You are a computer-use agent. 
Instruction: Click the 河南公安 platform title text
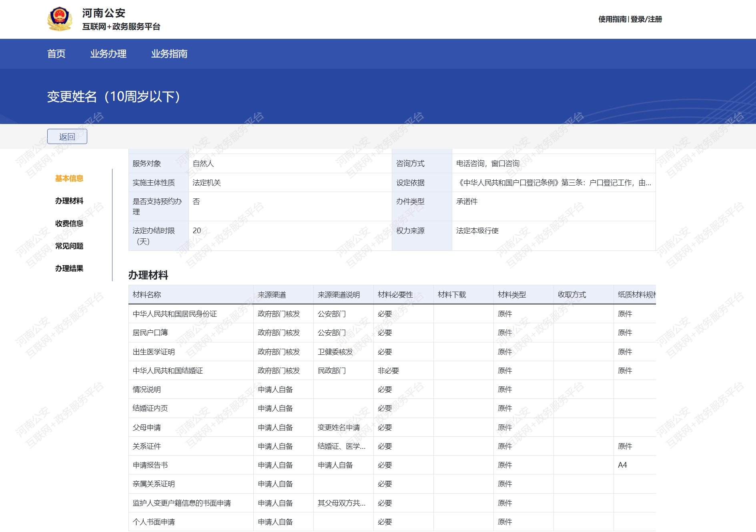coord(104,13)
